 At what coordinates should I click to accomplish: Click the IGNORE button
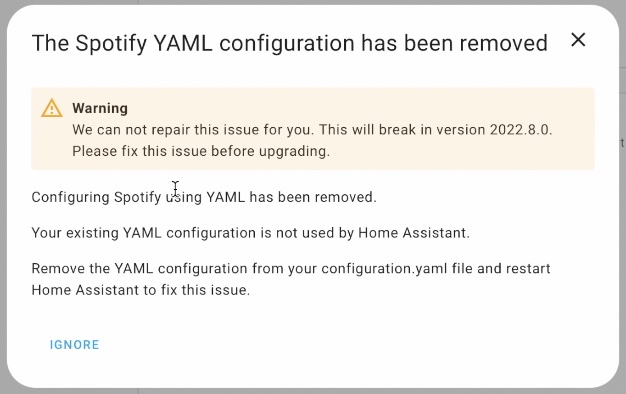[74, 345]
